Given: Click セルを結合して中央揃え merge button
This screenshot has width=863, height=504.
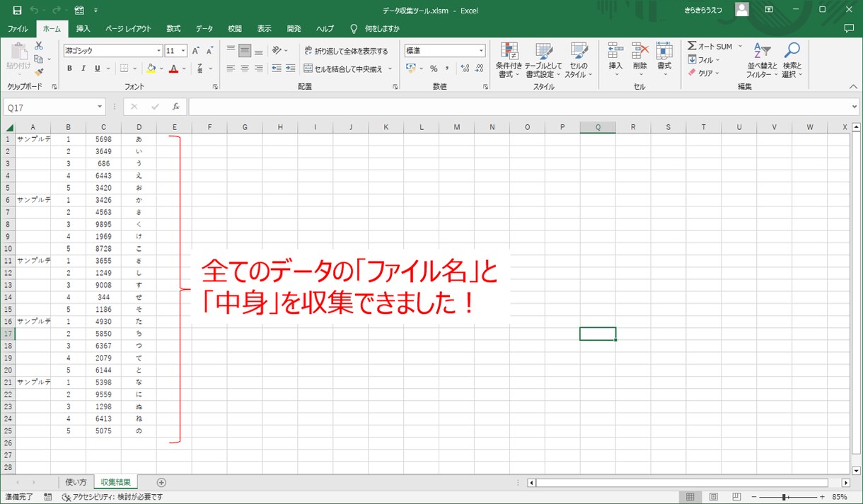Looking at the screenshot, I should click(x=343, y=69).
